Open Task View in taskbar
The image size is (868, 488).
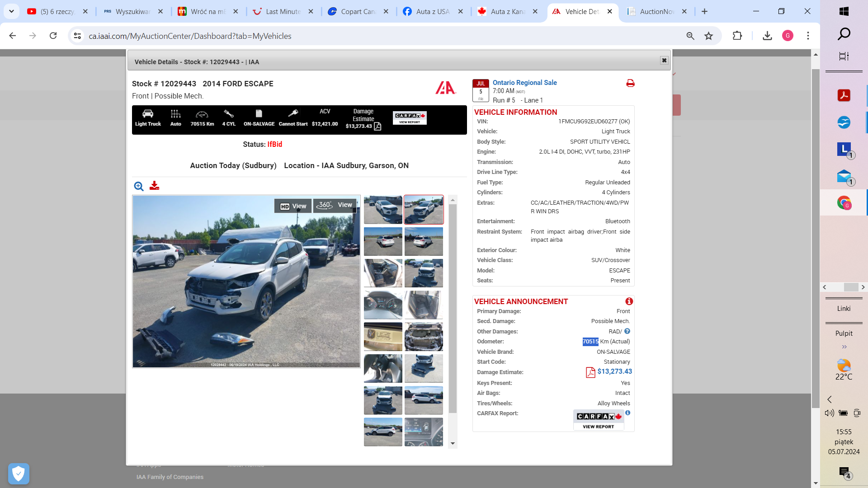[844, 56]
